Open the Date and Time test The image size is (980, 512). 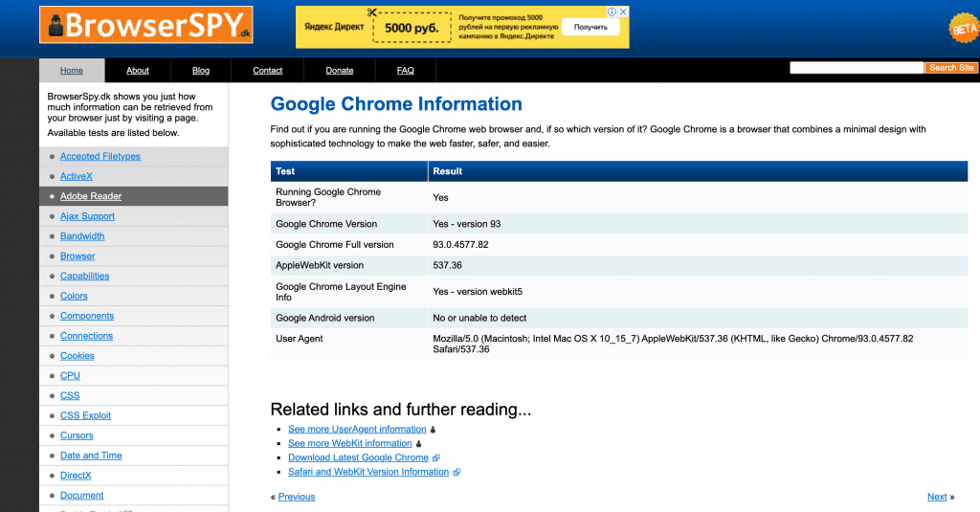pos(91,456)
